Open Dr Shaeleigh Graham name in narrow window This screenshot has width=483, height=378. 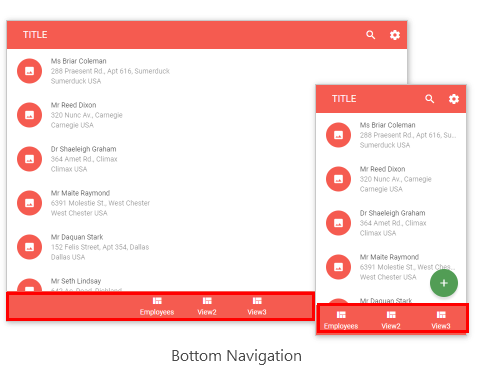393,213
